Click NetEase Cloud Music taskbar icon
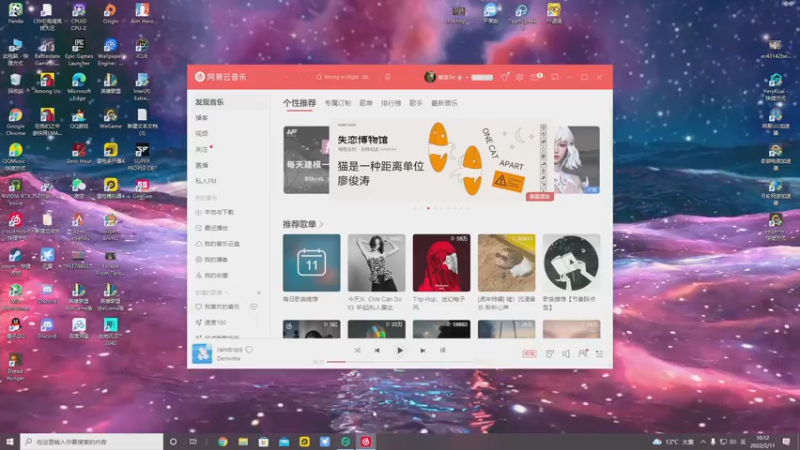The width and height of the screenshot is (800, 450). pyautogui.click(x=366, y=441)
